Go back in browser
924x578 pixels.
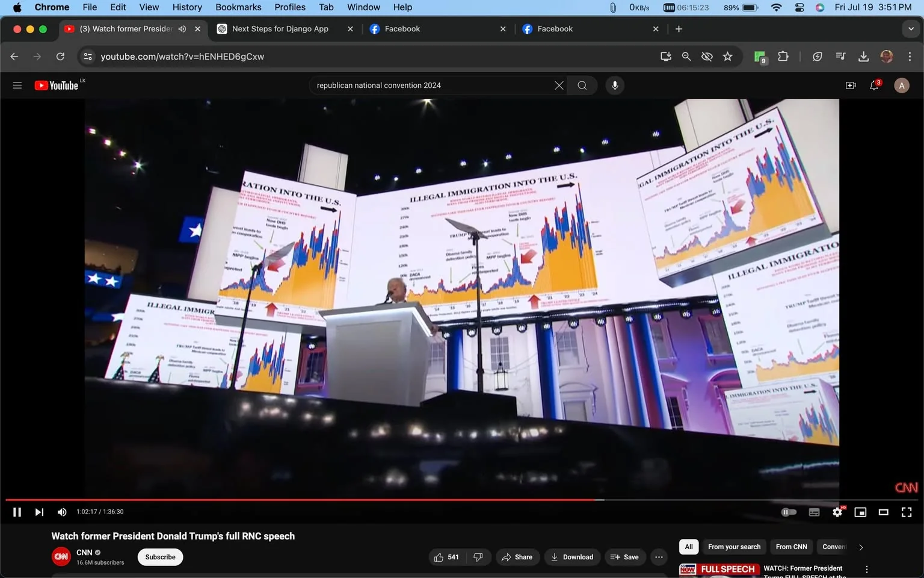pyautogui.click(x=14, y=57)
